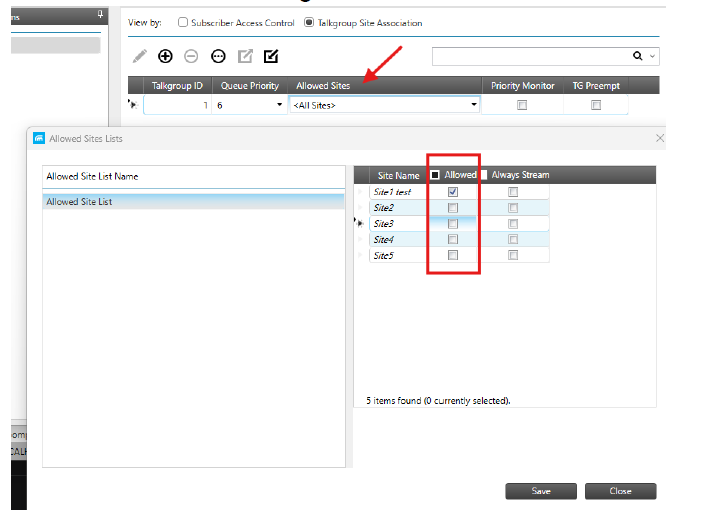Click the Priority Monitor column header
The width and height of the screenshot is (719, 517).
[x=523, y=86]
